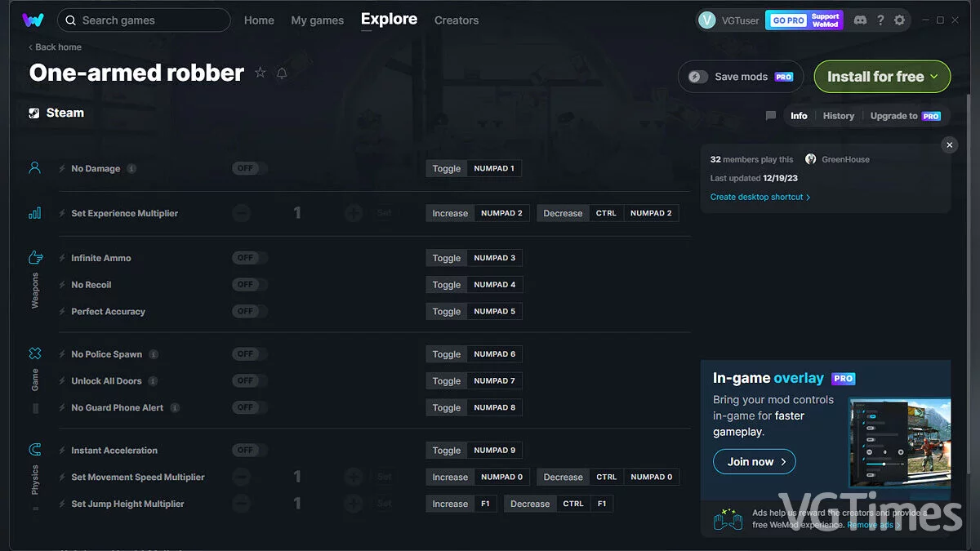Click plus for Set Experience Multiplier

(x=354, y=213)
